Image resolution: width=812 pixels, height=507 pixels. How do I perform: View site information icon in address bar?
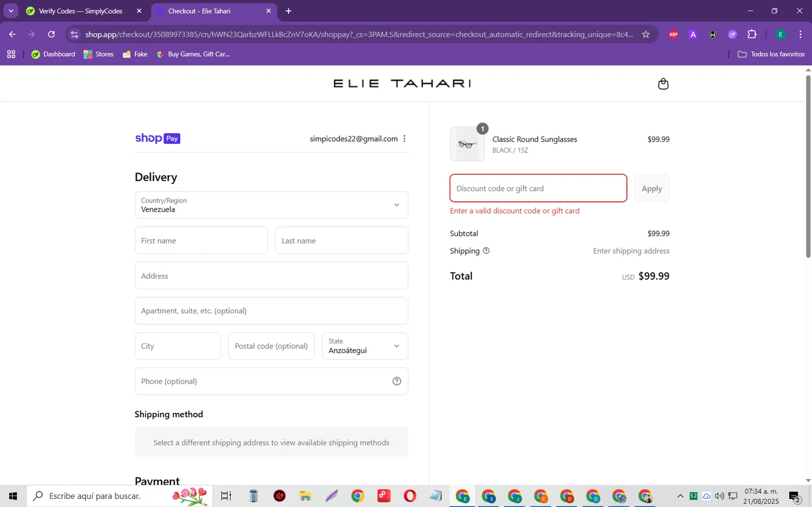tap(75, 34)
